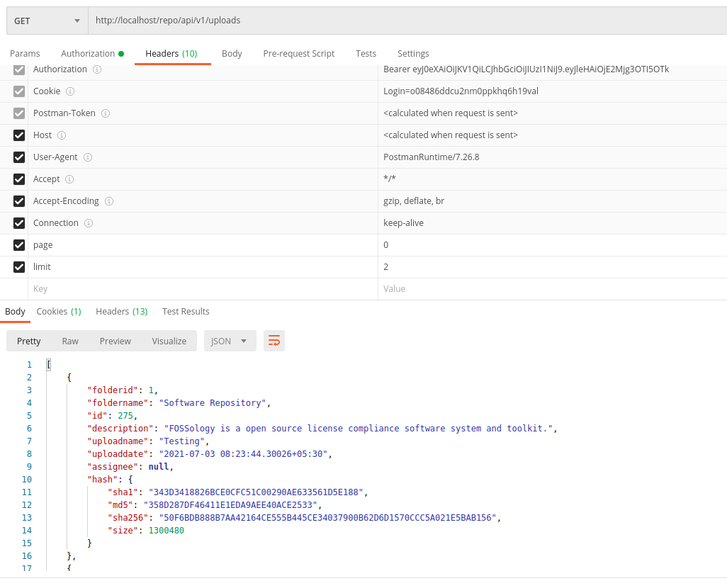This screenshot has height=588, width=727.
Task: Uncheck the Host header row
Action: [18, 135]
